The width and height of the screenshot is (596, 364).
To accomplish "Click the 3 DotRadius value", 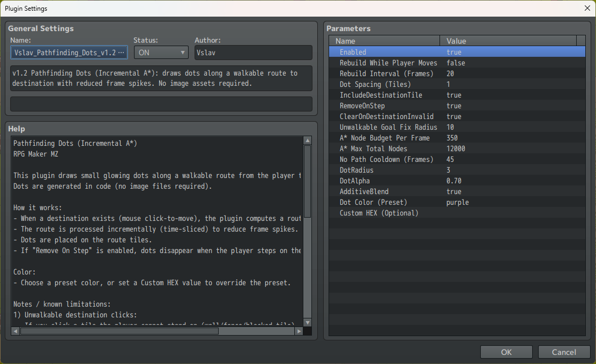I will (448, 170).
